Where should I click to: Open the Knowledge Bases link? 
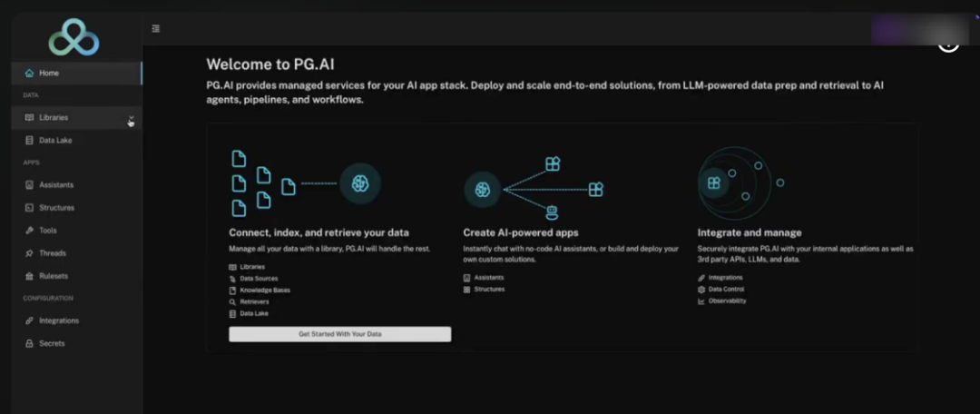[x=265, y=291]
